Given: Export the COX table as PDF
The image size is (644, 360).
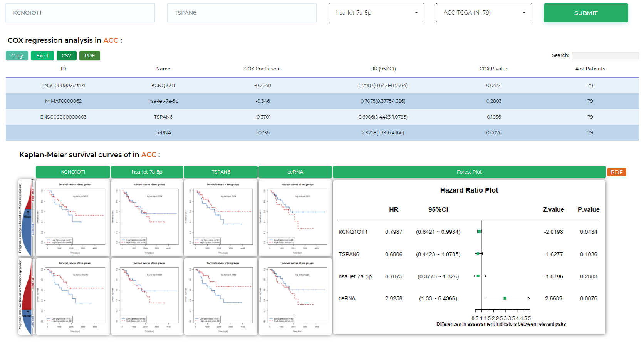Looking at the screenshot, I should [90, 56].
